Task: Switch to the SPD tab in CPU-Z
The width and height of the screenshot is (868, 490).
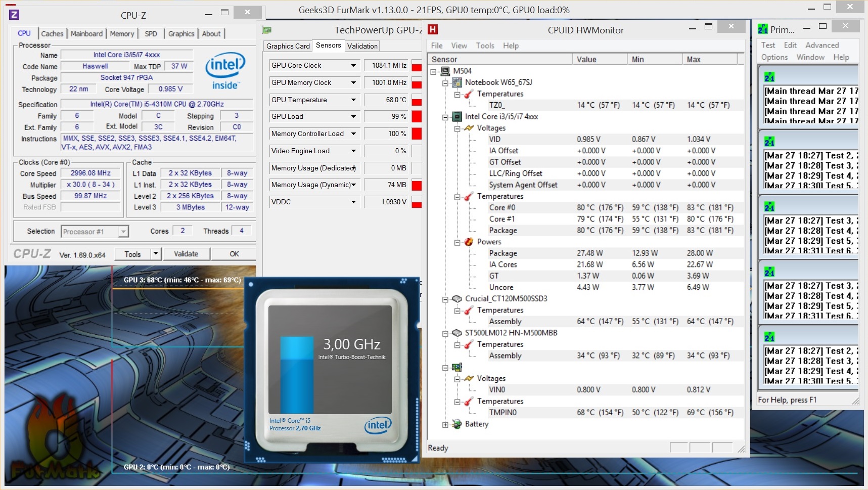Action: pyautogui.click(x=151, y=34)
